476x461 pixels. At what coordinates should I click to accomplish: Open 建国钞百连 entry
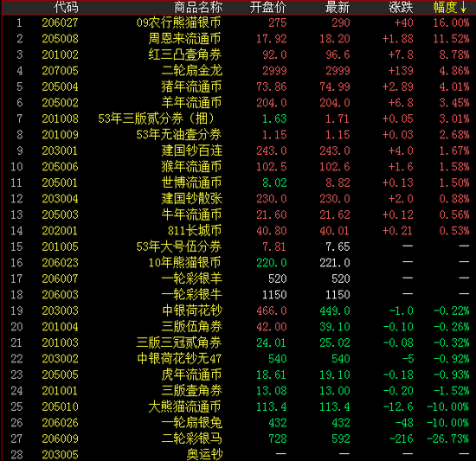pos(191,150)
